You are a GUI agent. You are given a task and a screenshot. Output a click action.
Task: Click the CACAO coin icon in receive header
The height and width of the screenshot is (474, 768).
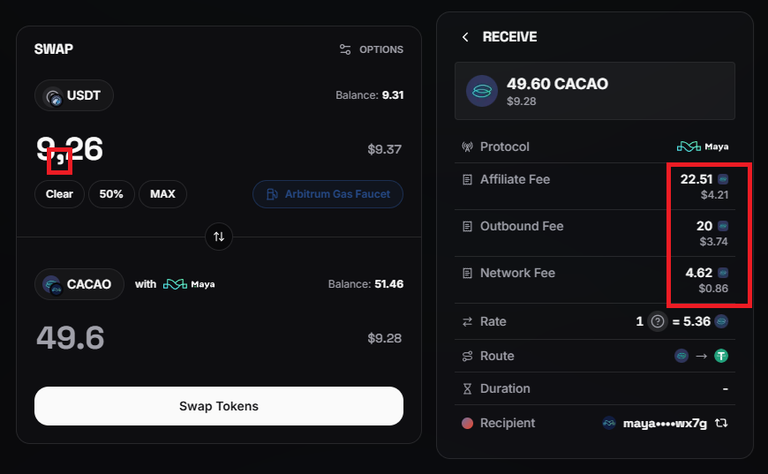coord(481,91)
